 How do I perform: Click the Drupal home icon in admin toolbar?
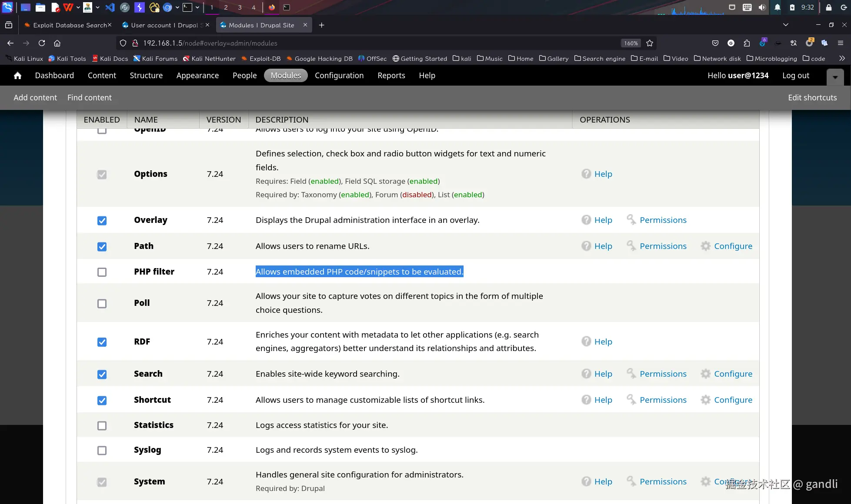pyautogui.click(x=17, y=76)
